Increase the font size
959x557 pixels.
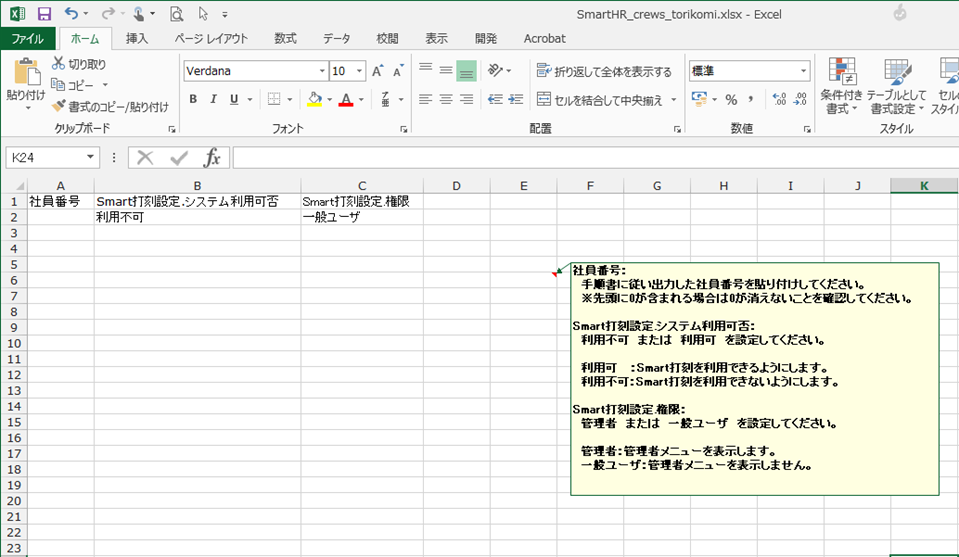(378, 71)
